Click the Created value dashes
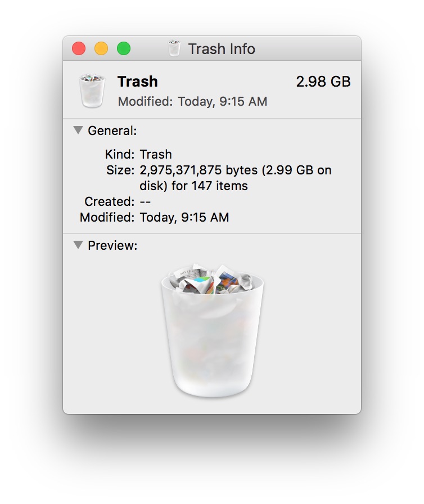The width and height of the screenshot is (424, 504). 145,202
